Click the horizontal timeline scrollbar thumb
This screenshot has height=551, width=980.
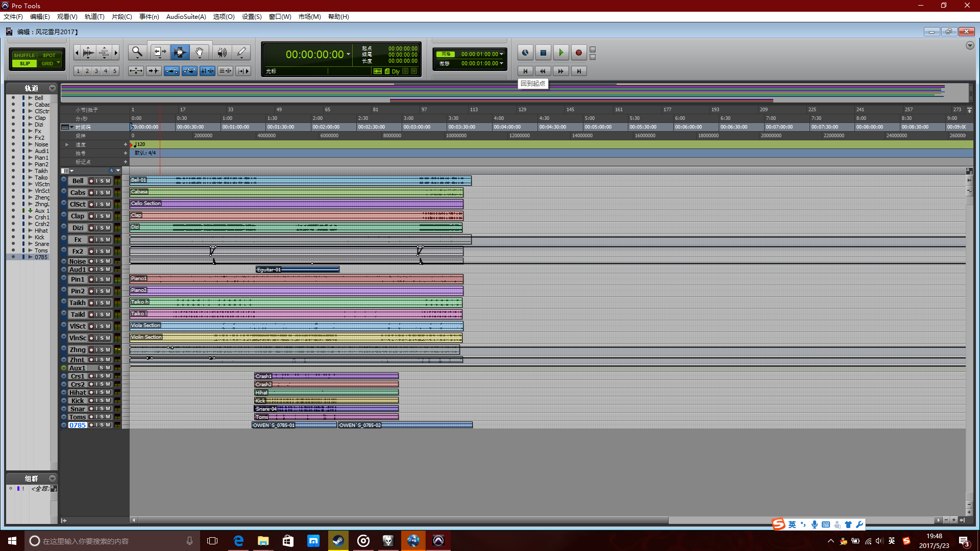point(403,520)
